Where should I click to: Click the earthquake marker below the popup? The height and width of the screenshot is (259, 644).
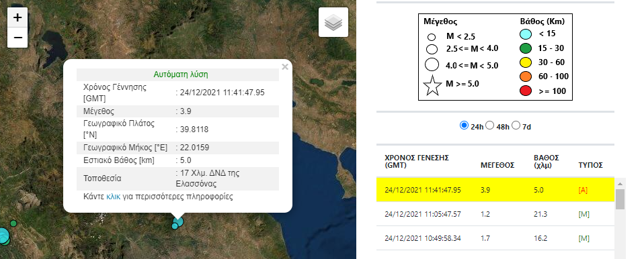point(178,221)
